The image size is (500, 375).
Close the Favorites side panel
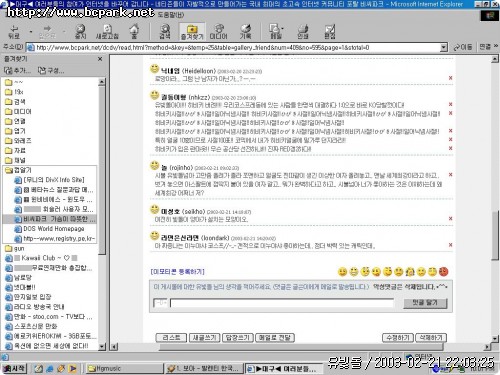(100, 59)
